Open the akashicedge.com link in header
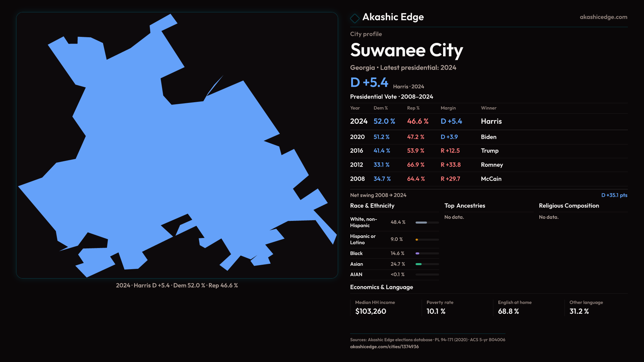This screenshot has width=644, height=362. click(603, 17)
